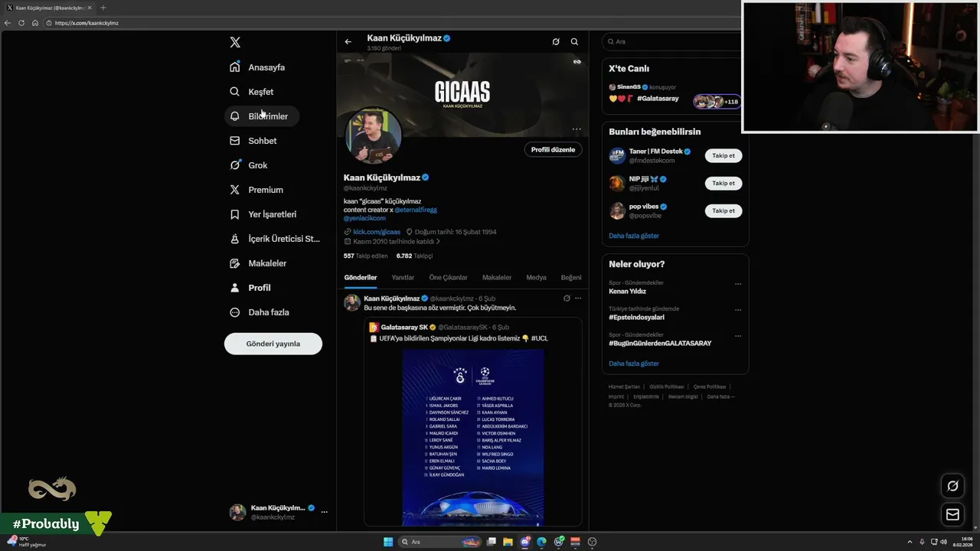Click Grok icon in profile header
Screen dimensions: 980x551
coord(556,42)
